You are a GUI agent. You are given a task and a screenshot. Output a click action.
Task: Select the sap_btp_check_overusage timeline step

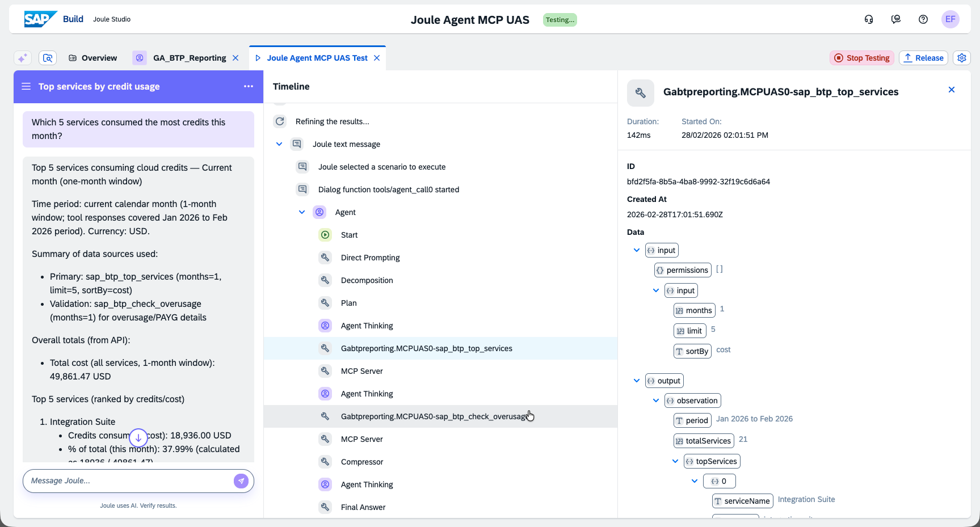click(x=440, y=416)
